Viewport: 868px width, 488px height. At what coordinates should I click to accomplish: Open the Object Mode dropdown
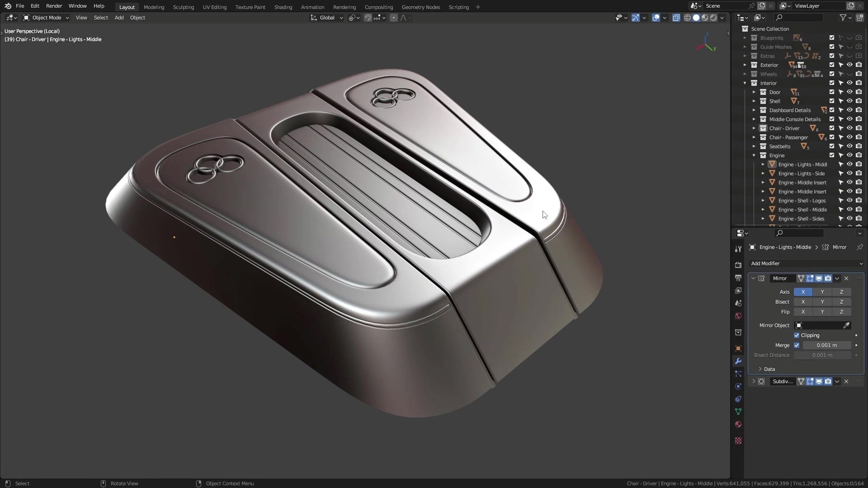click(46, 18)
